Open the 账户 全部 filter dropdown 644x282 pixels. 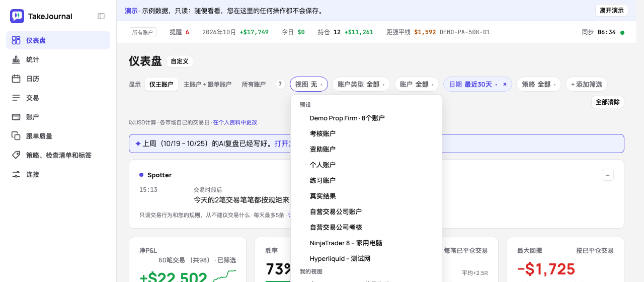[417, 85]
